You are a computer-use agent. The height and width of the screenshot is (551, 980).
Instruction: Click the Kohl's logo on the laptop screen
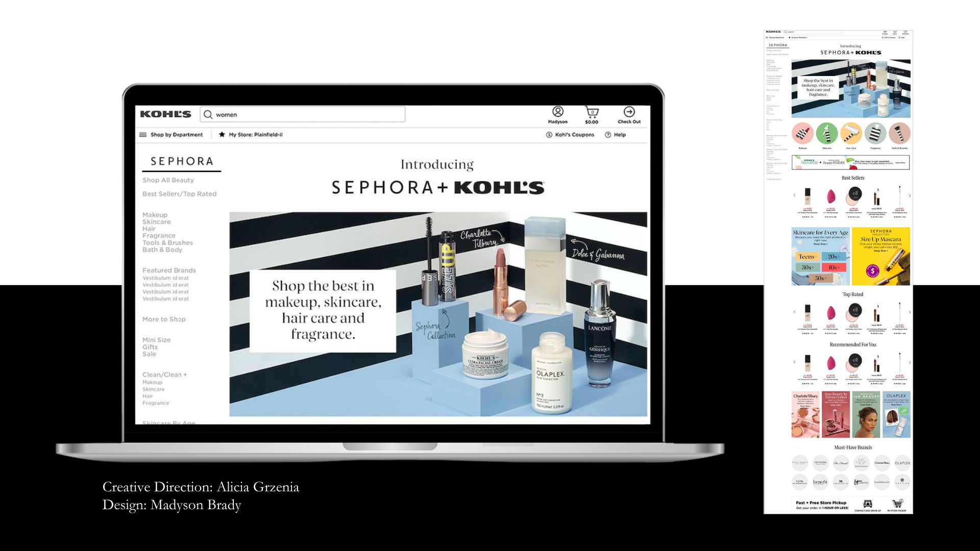point(165,114)
